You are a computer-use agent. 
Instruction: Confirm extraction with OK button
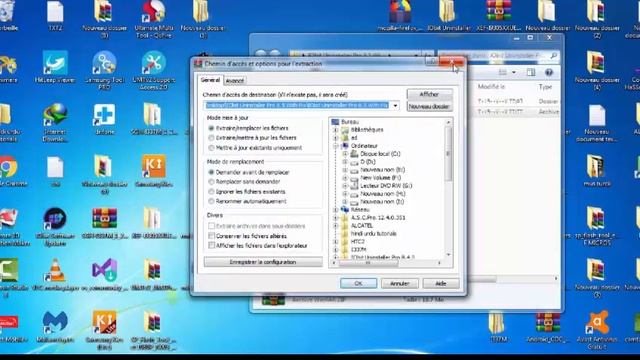358,283
